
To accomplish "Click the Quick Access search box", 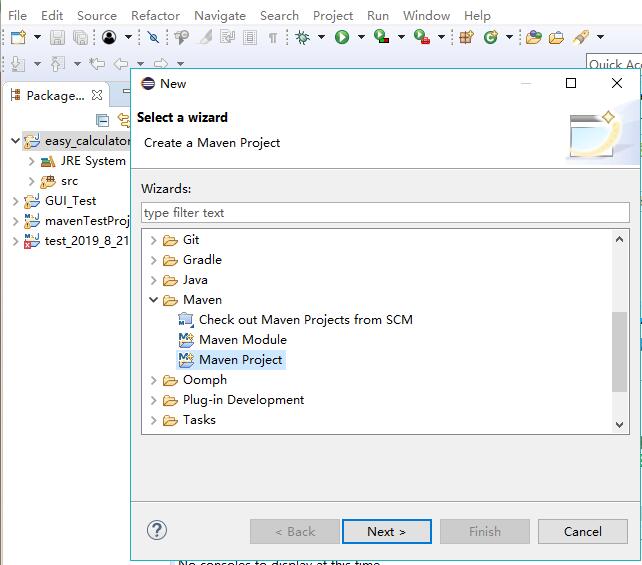I will point(614,63).
